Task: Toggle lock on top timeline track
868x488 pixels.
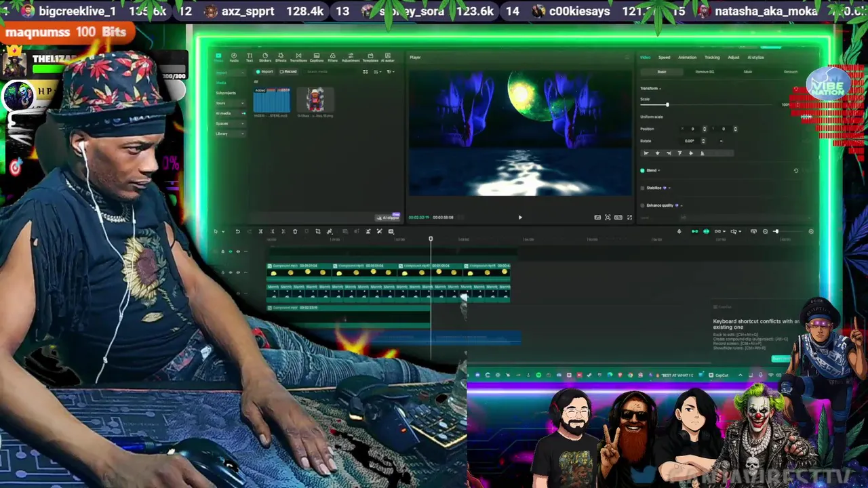Action: (x=223, y=251)
